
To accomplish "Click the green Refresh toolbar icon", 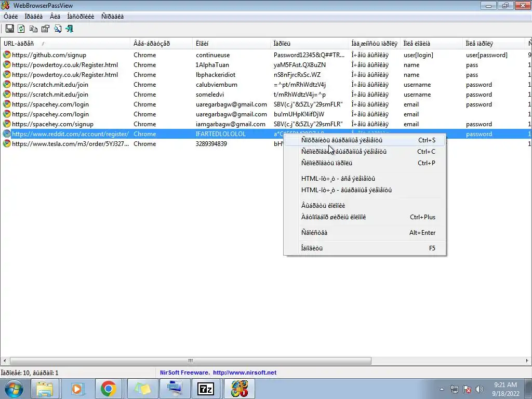I will click(x=21, y=29).
